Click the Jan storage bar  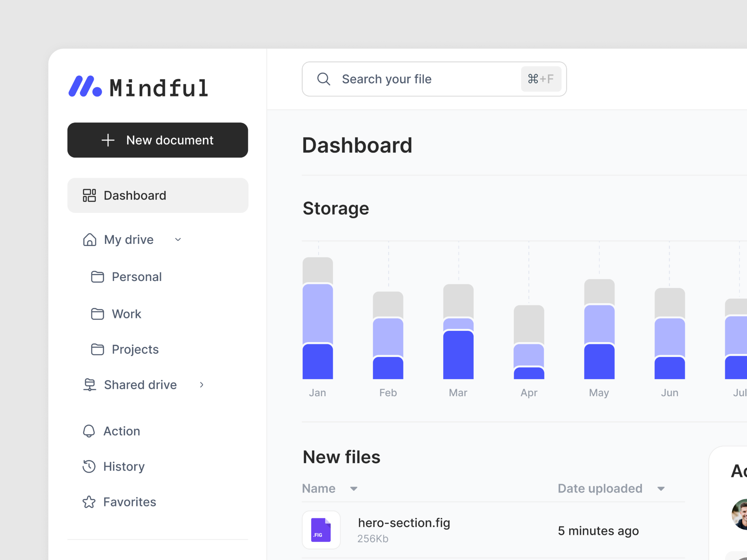tap(318, 318)
